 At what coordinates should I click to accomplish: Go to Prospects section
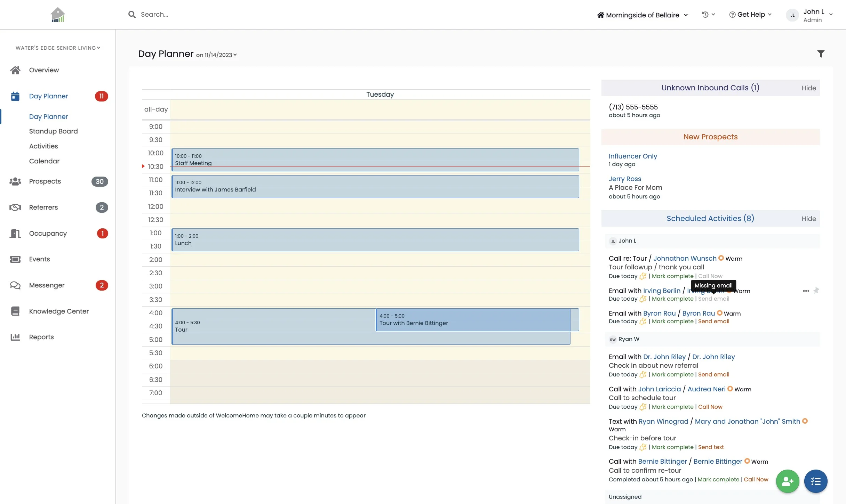click(45, 181)
